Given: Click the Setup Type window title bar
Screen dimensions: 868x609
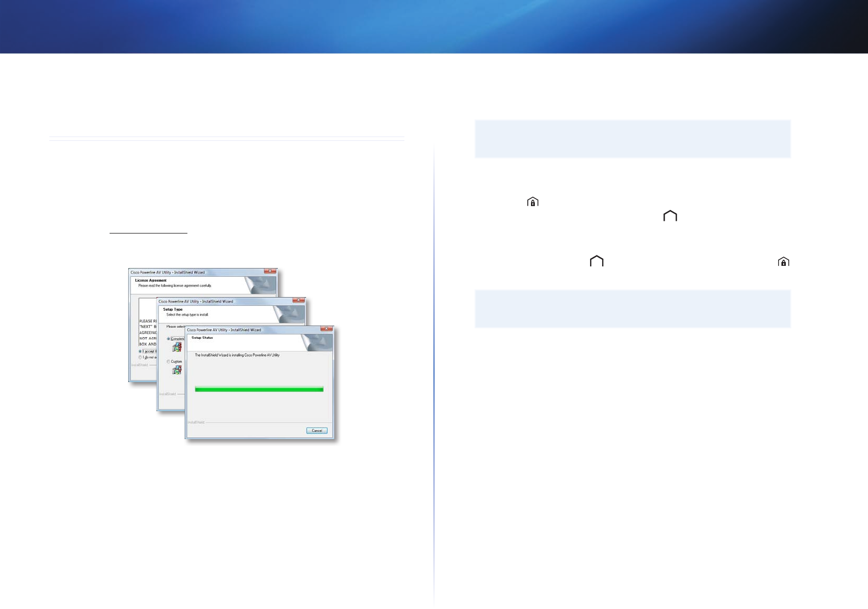Looking at the screenshot, I should tap(231, 301).
